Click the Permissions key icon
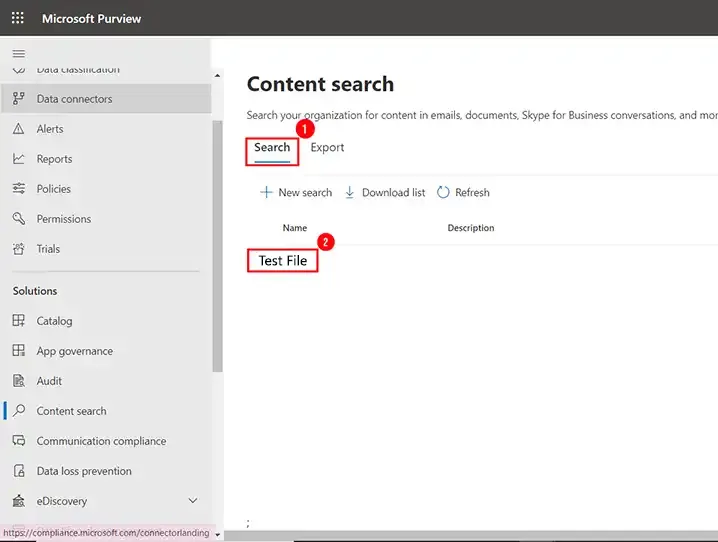 pyautogui.click(x=18, y=219)
